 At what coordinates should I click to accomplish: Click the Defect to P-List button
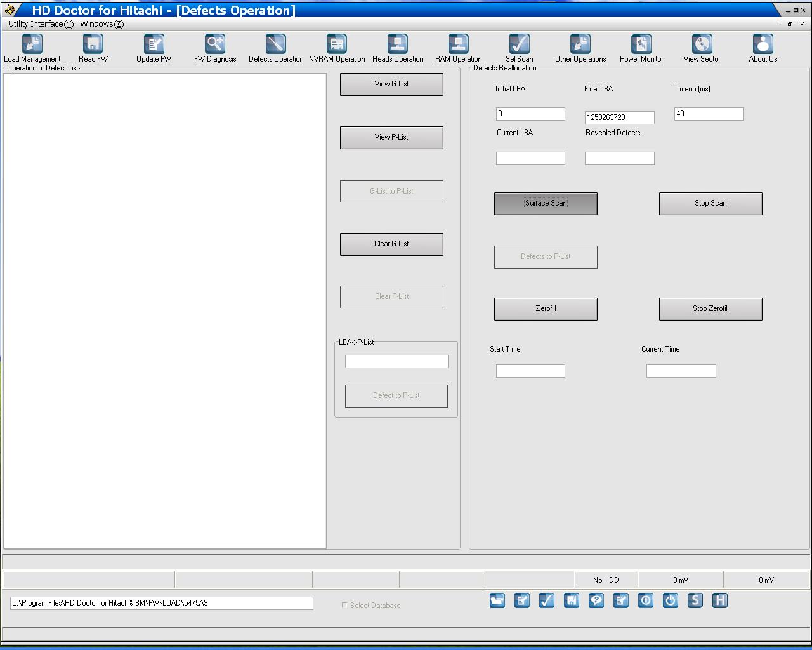tap(396, 396)
